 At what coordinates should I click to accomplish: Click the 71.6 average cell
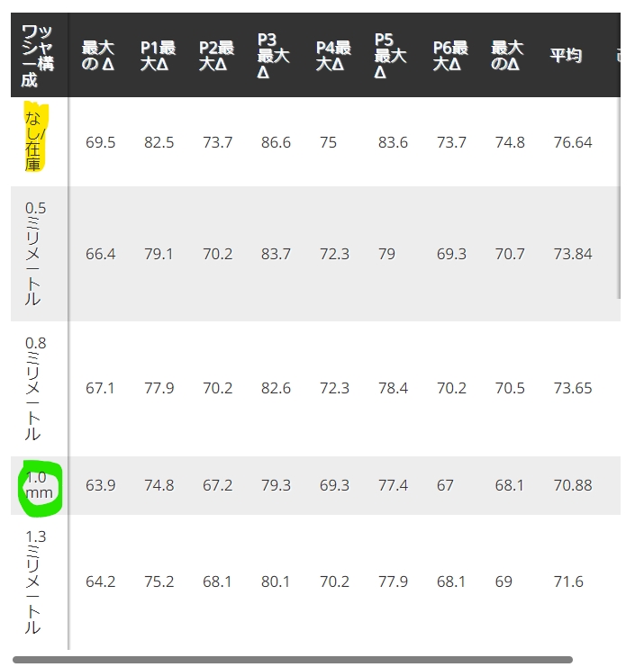[x=568, y=581]
